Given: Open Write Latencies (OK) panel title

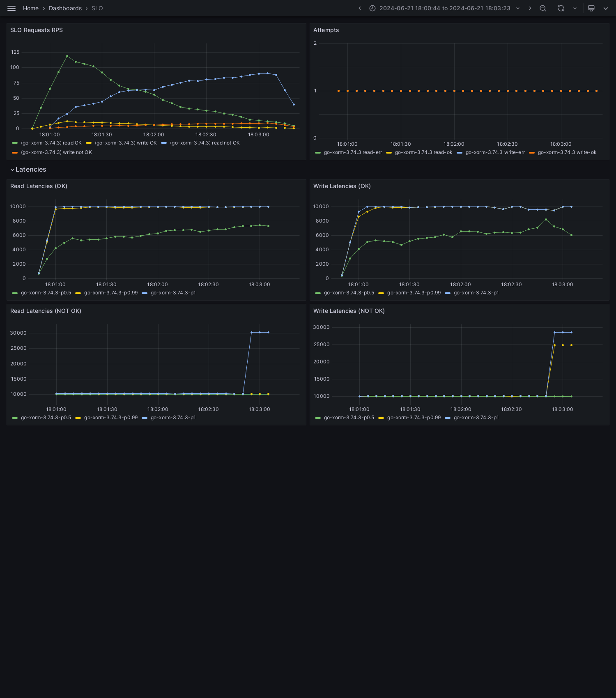Looking at the screenshot, I should click(x=342, y=186).
